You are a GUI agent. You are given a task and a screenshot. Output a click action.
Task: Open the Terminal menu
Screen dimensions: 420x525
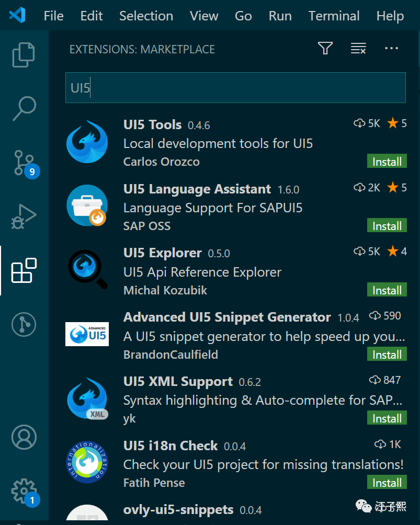click(334, 16)
